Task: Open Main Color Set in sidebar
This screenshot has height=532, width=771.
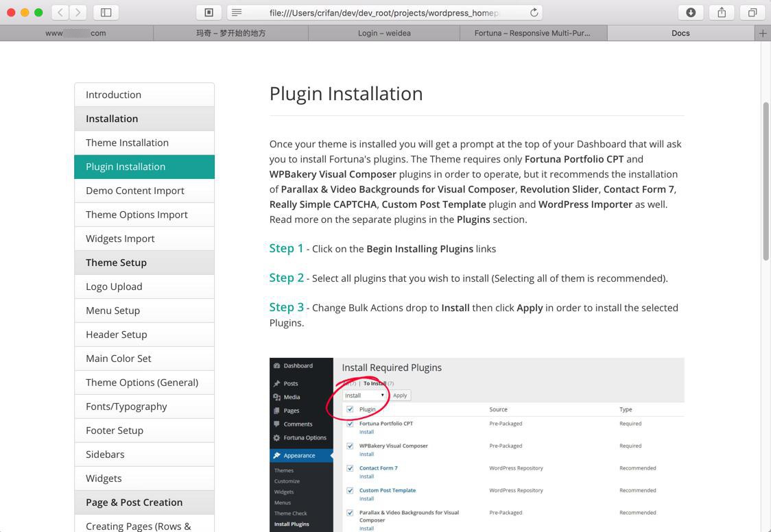Action: click(144, 359)
